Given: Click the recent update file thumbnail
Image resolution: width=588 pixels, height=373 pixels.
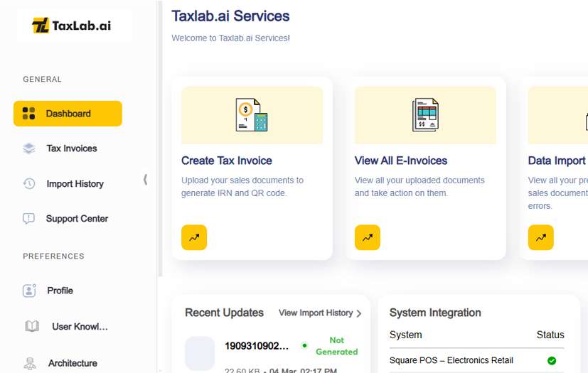Looking at the screenshot, I should click(x=200, y=353).
